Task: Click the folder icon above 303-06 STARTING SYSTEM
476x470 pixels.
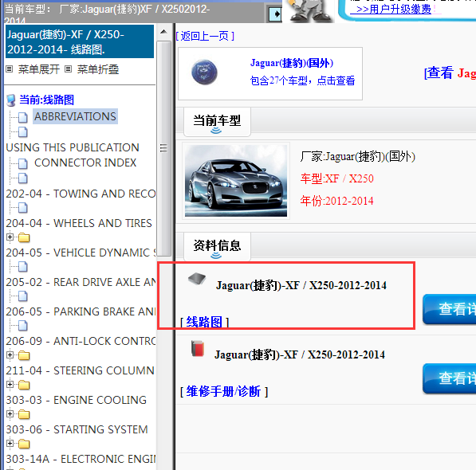Action: pyautogui.click(x=24, y=414)
